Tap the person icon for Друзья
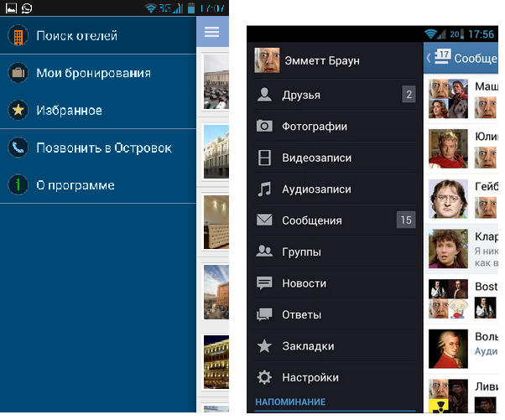Viewport: 505px width, 420px height. 264,95
